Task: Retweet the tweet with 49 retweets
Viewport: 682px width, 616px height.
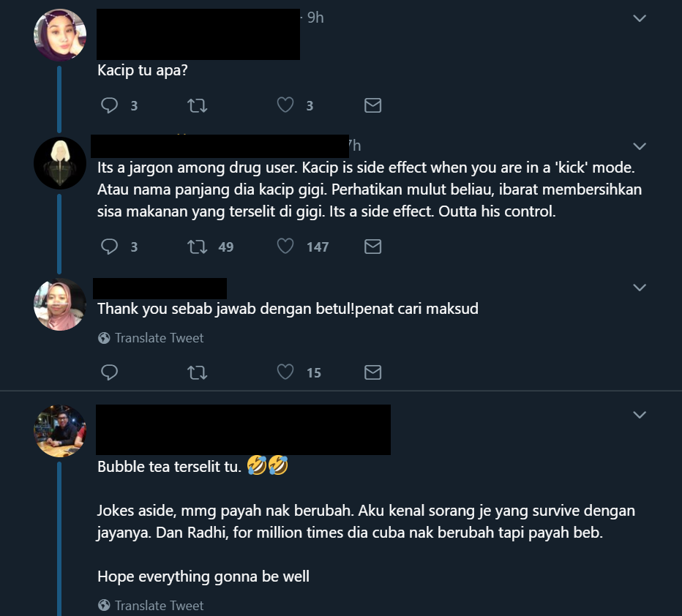Action: [197, 247]
